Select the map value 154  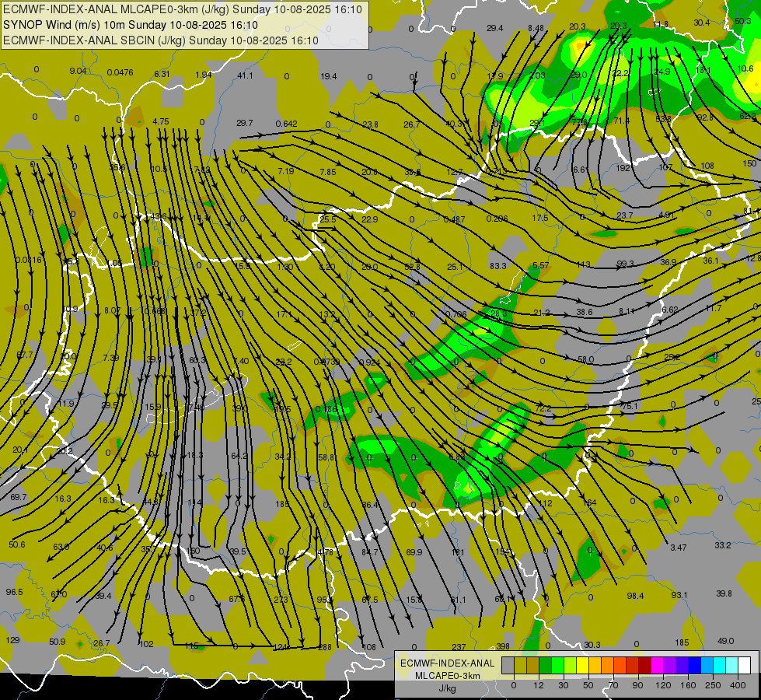(x=503, y=551)
